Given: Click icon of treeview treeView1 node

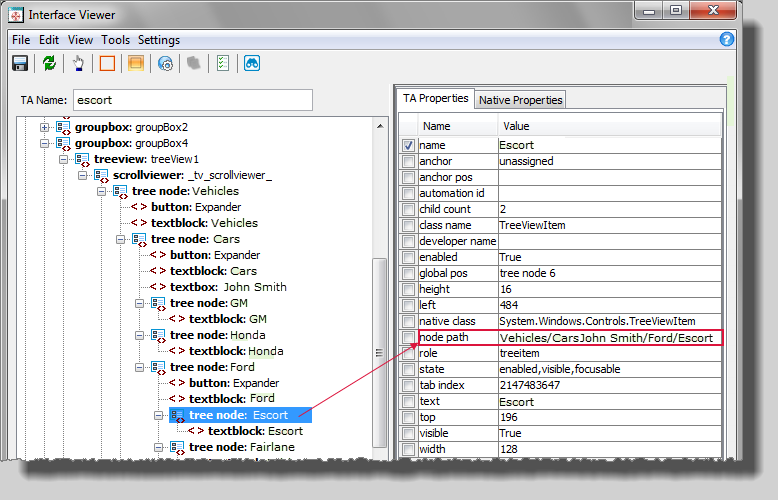Looking at the screenshot, I should 82,160.
